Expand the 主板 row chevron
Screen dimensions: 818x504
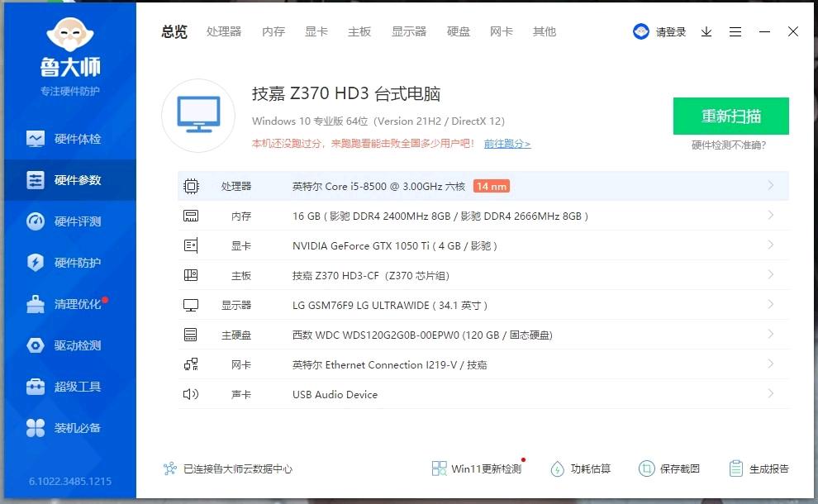[771, 274]
